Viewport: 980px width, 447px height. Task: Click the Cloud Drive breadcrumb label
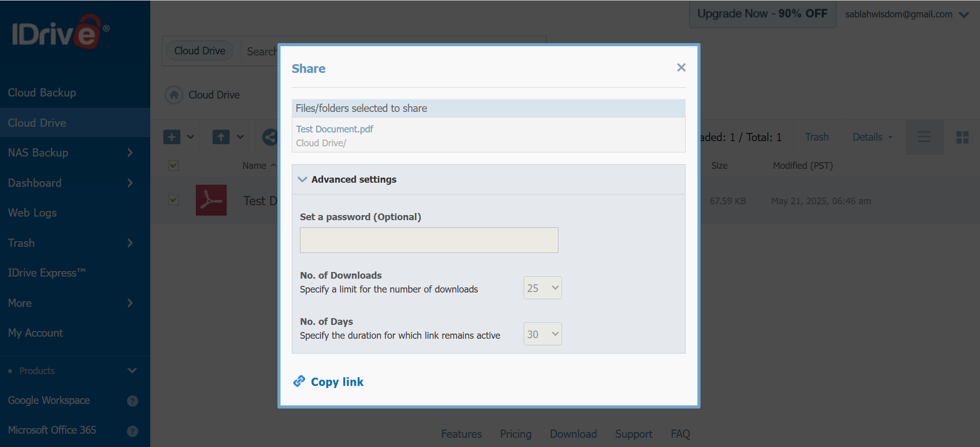[x=214, y=95]
